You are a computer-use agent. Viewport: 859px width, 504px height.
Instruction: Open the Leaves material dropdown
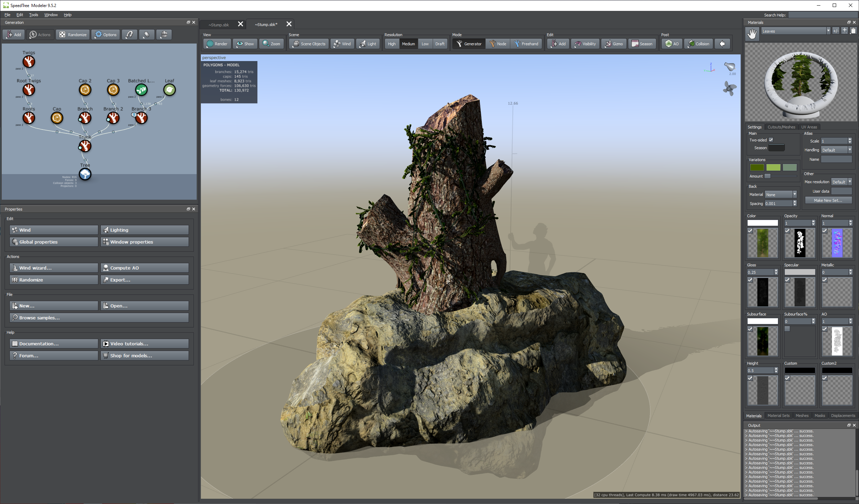[x=828, y=31]
